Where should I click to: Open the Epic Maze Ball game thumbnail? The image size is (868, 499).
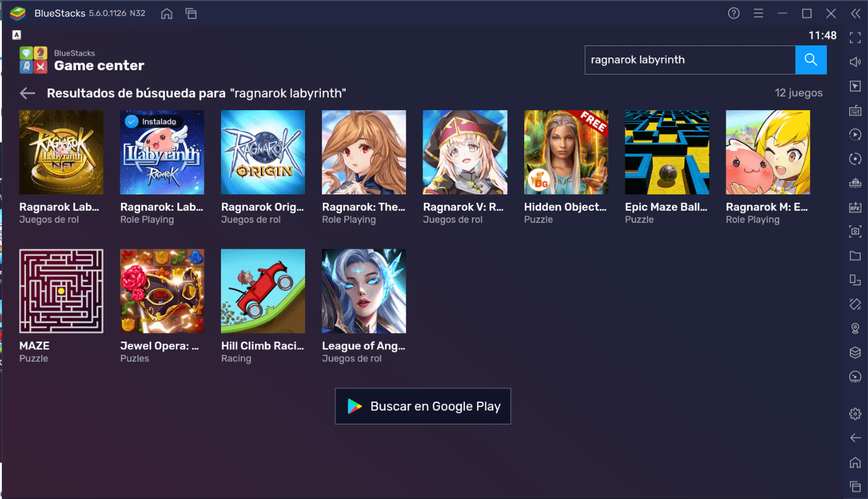tap(667, 152)
